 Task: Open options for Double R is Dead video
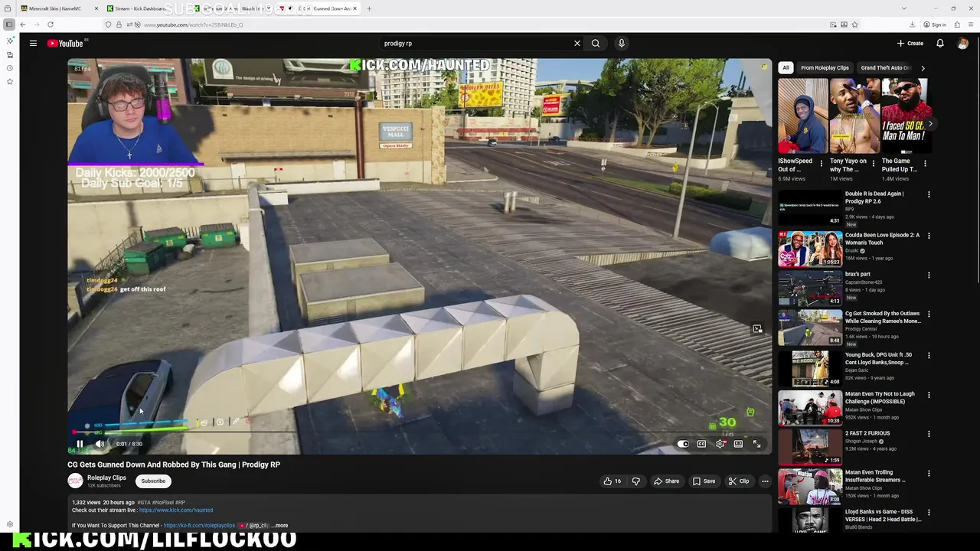coord(929,195)
